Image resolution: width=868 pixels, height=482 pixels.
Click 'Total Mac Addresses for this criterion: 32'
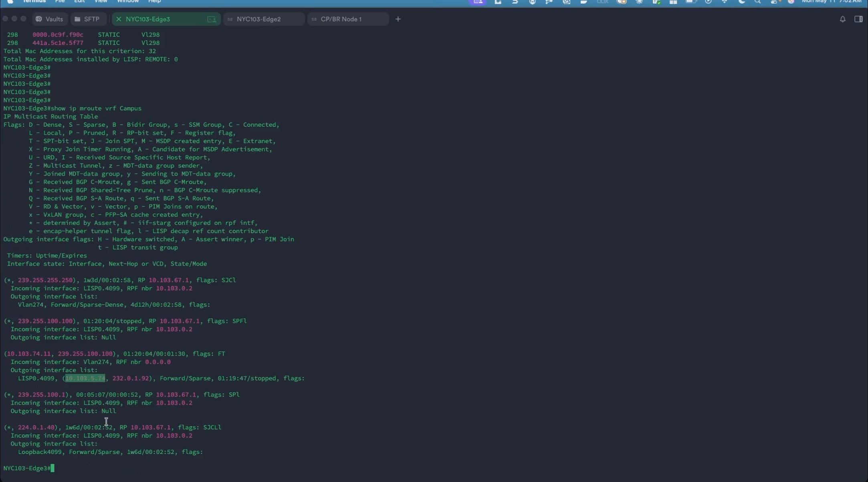tap(80, 51)
